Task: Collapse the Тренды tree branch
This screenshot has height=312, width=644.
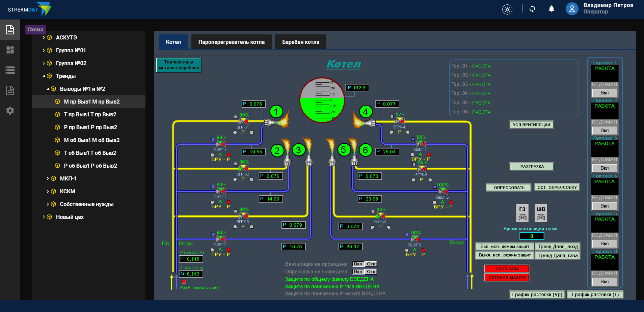Action: (44, 76)
